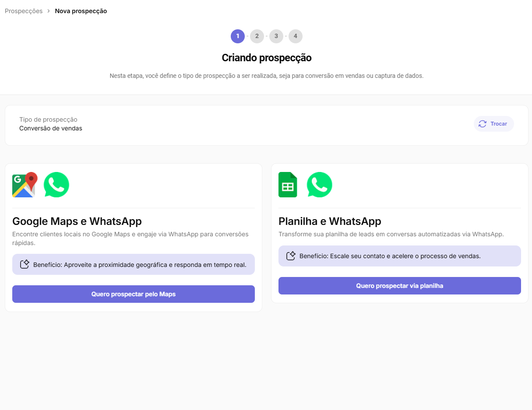Image resolution: width=532 pixels, height=410 pixels.
Task: Click the WhatsApp icon in the Planilha card
Action: click(x=319, y=185)
